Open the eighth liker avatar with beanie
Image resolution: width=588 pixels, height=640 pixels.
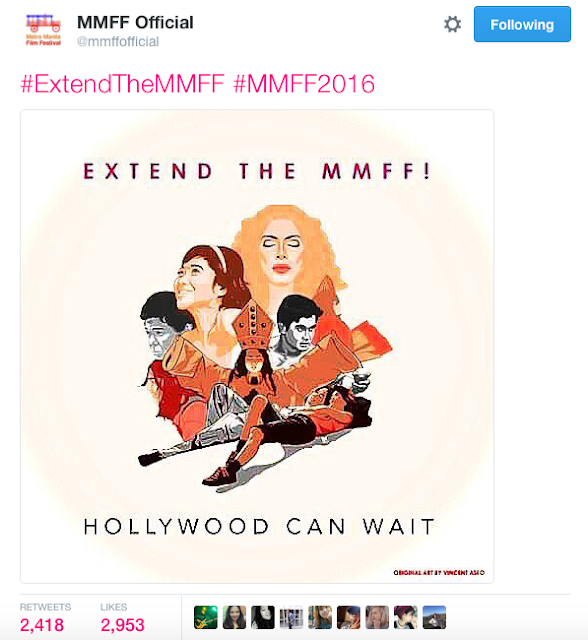pyautogui.click(x=406, y=617)
